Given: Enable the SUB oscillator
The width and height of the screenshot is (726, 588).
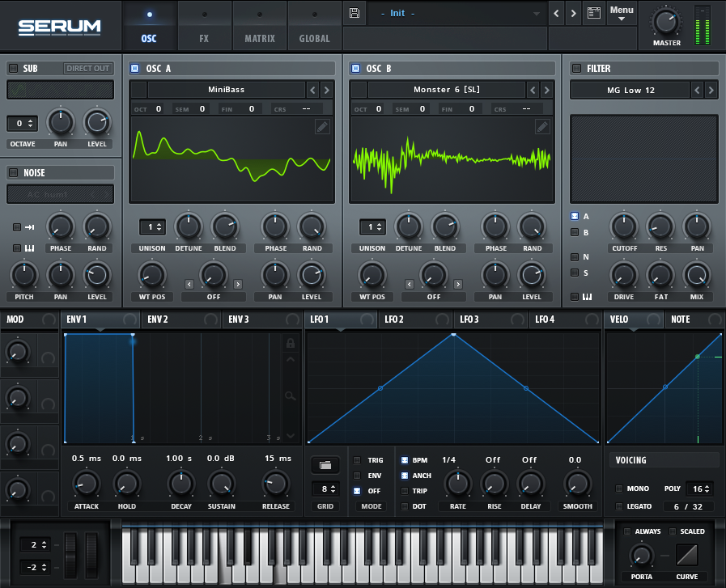Looking at the screenshot, I should pyautogui.click(x=14, y=69).
